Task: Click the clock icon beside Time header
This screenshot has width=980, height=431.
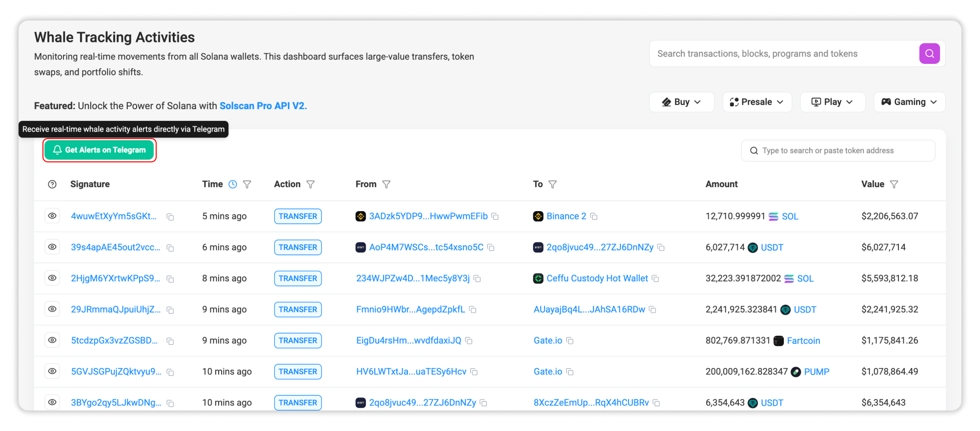Action: coord(233,184)
